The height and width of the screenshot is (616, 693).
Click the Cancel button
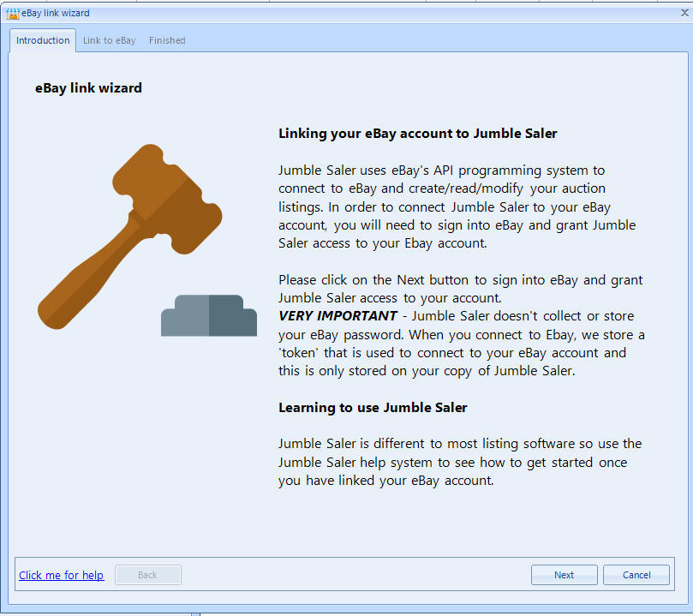click(x=636, y=575)
